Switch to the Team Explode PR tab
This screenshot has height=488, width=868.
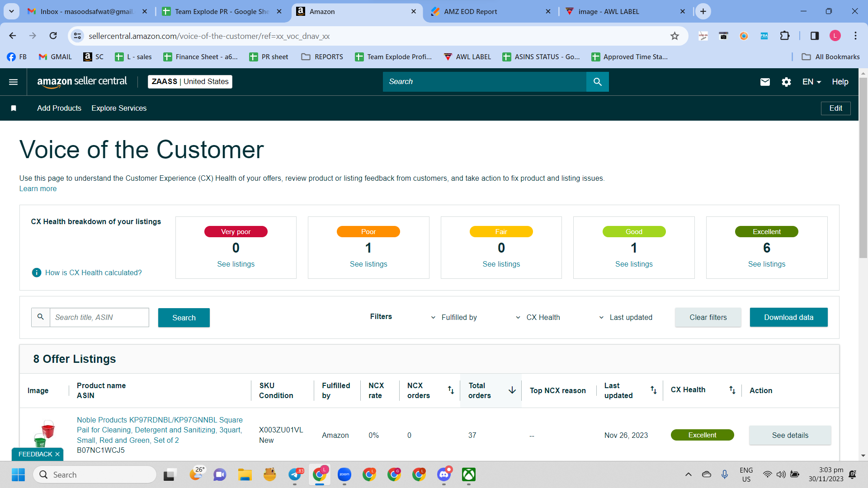(x=222, y=11)
